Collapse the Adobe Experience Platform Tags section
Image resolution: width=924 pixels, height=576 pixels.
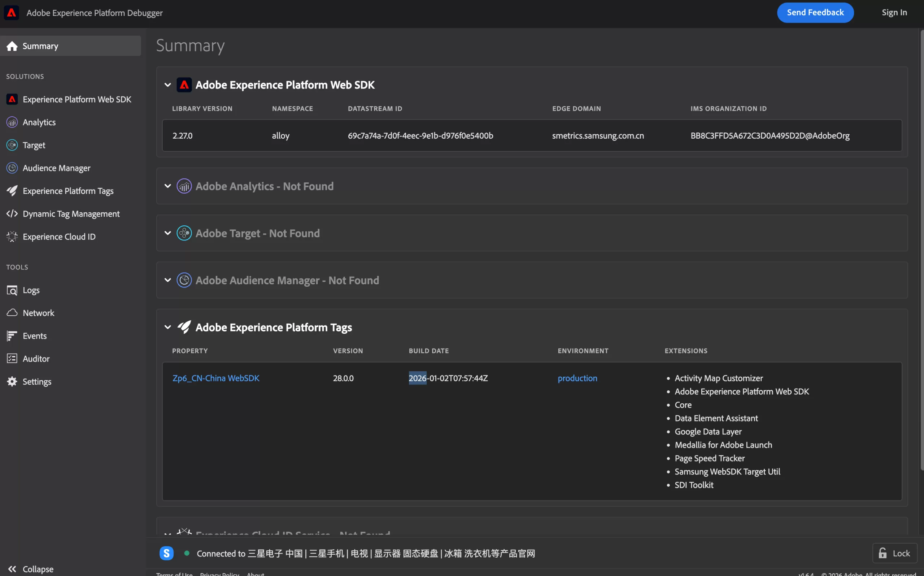coord(167,327)
